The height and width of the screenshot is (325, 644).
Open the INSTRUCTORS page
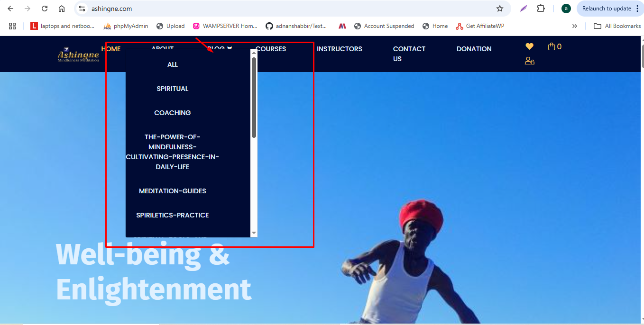[340, 49]
